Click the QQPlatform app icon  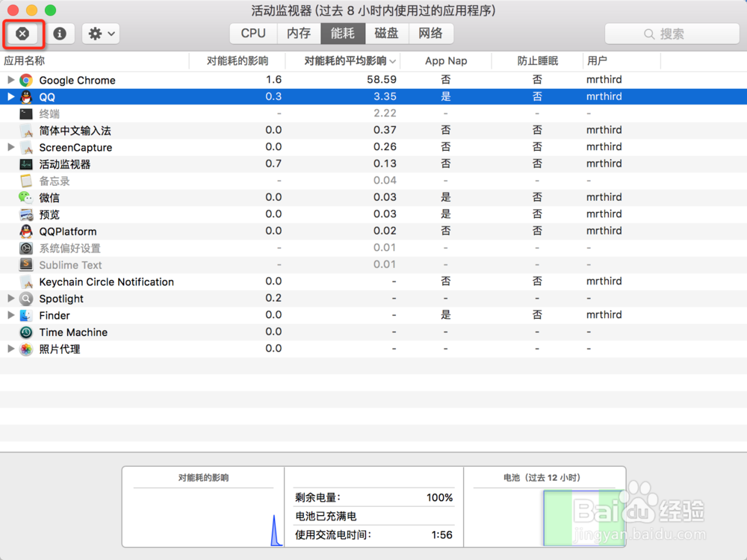(25, 231)
